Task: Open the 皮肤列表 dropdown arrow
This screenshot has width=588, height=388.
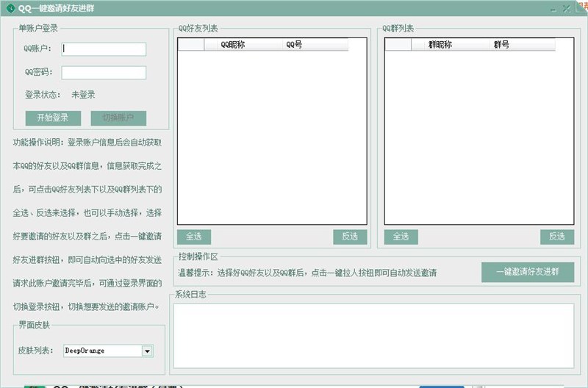Action: [x=147, y=351]
